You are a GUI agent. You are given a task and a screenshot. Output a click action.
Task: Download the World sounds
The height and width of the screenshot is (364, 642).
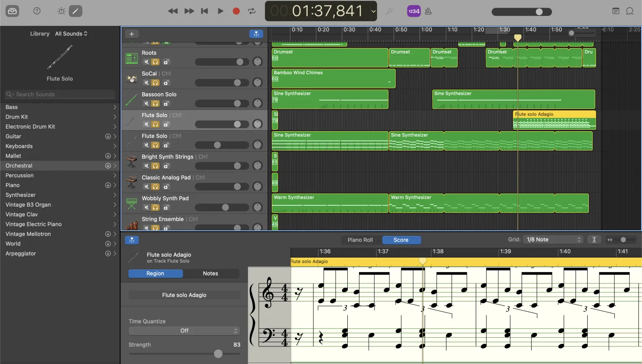108,243
